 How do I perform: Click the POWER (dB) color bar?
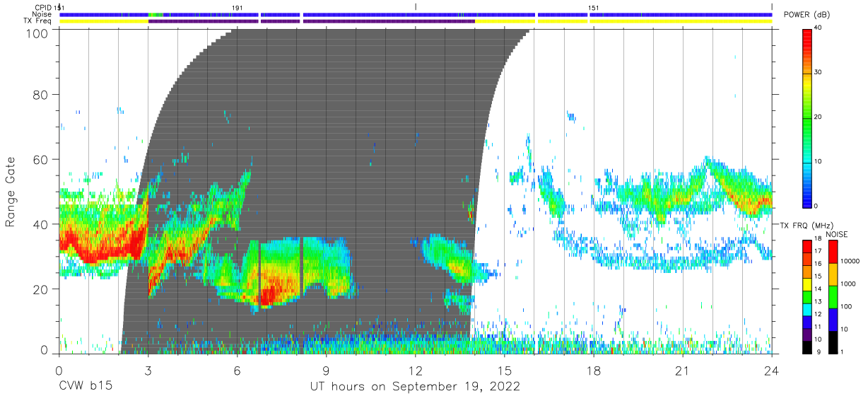[807, 117]
